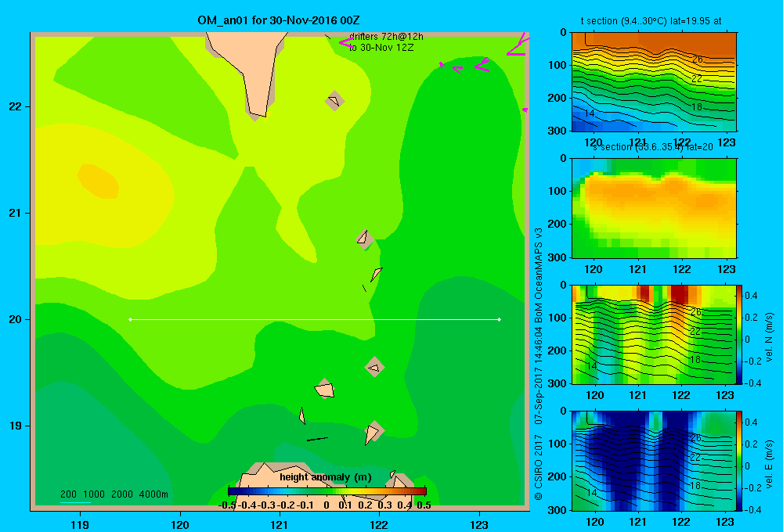Click the orange height maximum near 119°E 21°N
The width and height of the screenshot is (783, 532).
pyautogui.click(x=99, y=182)
